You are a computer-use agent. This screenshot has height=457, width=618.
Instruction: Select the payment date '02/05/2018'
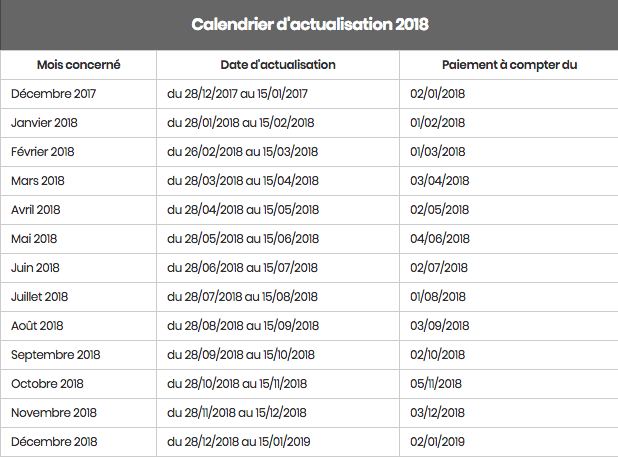(x=439, y=210)
